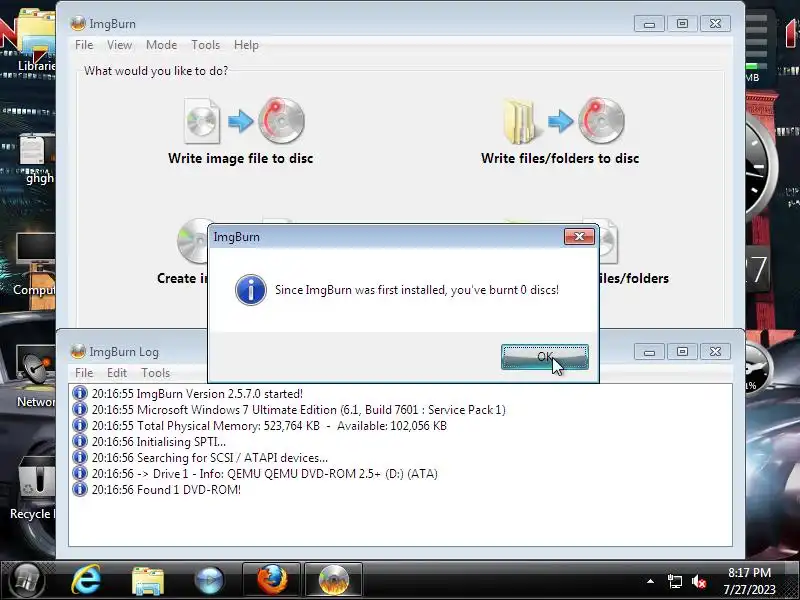This screenshot has width=800, height=600.
Task: Click ImgBurn flame-disc icon in main title bar
Action: [x=78, y=23]
